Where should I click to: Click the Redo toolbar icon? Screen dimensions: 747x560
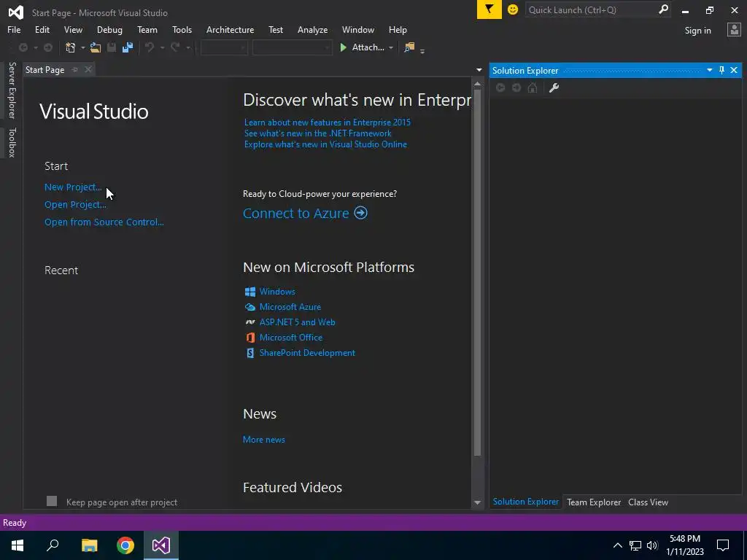point(175,47)
